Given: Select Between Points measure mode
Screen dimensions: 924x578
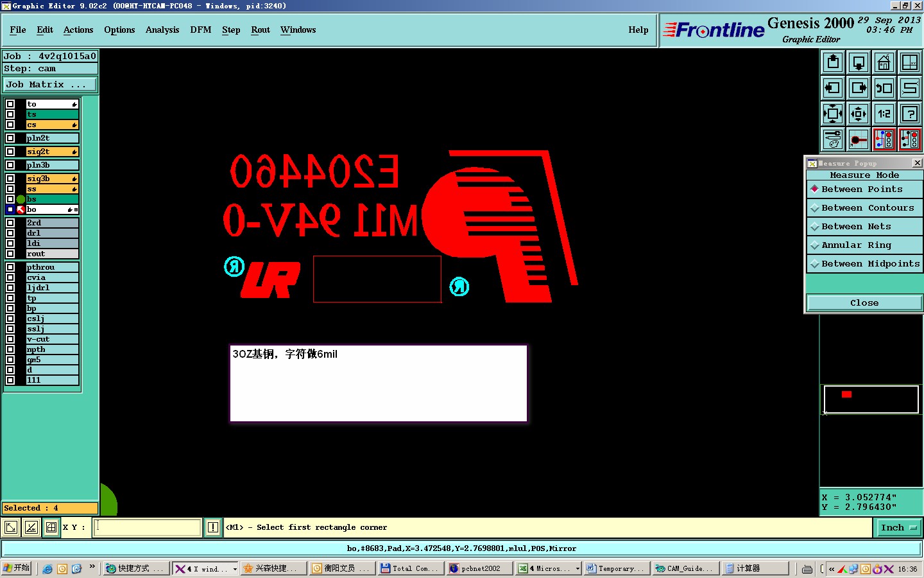Looking at the screenshot, I should pyautogui.click(x=864, y=189).
